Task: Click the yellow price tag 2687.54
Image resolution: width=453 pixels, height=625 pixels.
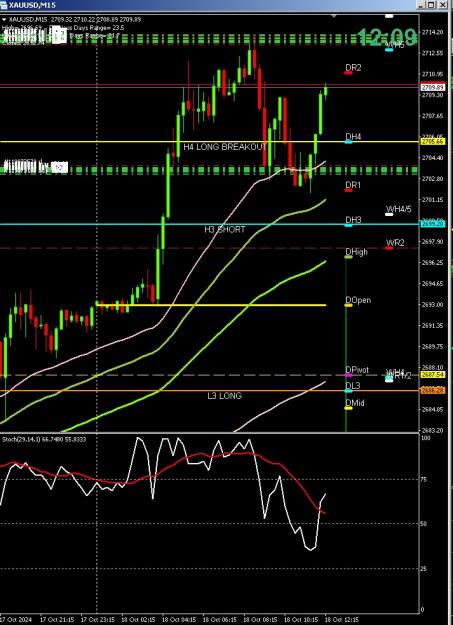Action: click(433, 375)
